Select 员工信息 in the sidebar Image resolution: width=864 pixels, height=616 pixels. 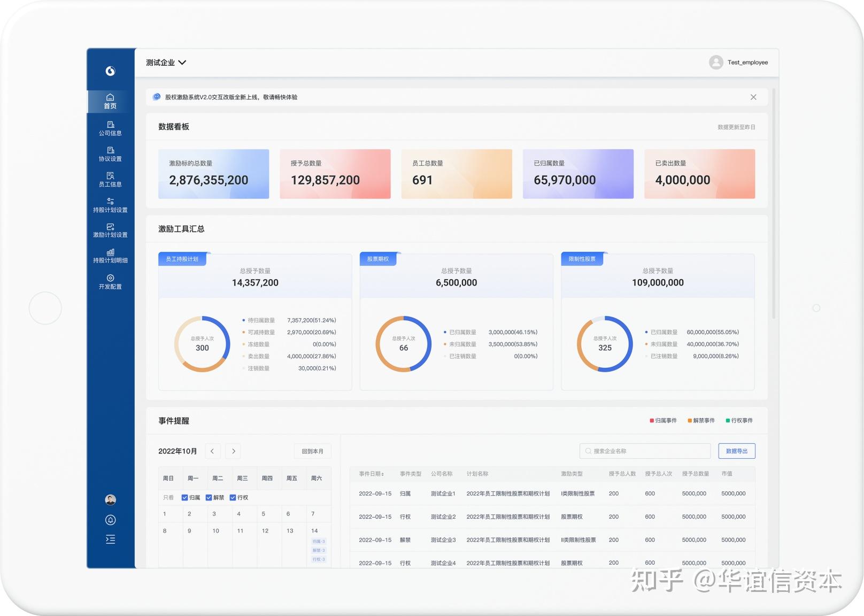pos(110,180)
